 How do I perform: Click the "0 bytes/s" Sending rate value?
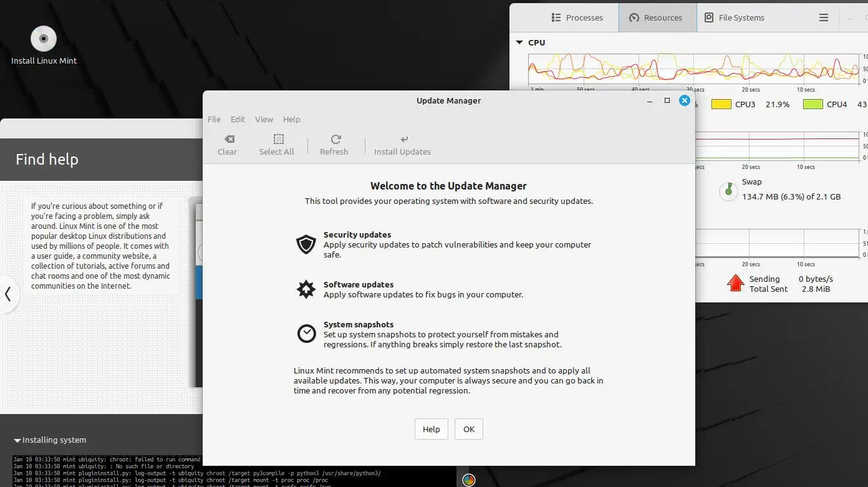coord(816,279)
